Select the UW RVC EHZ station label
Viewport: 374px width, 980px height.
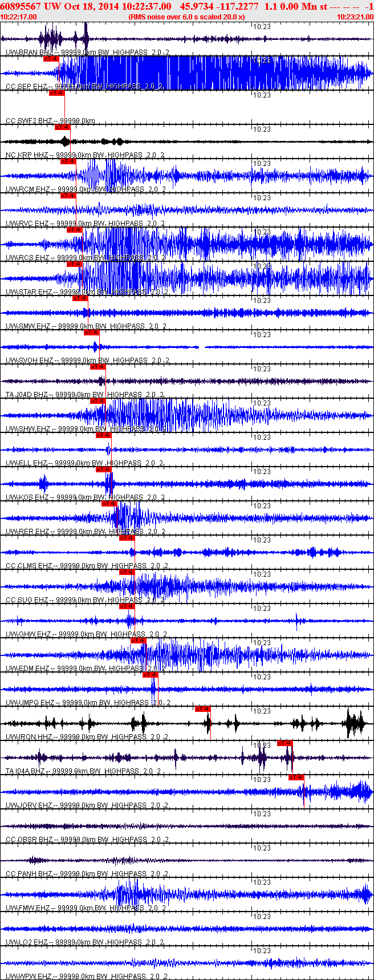click(x=86, y=224)
